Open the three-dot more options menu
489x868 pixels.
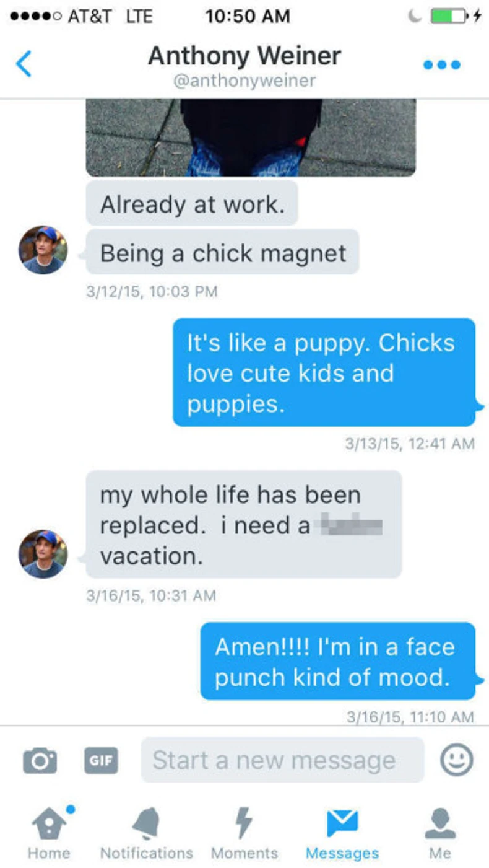click(x=442, y=64)
